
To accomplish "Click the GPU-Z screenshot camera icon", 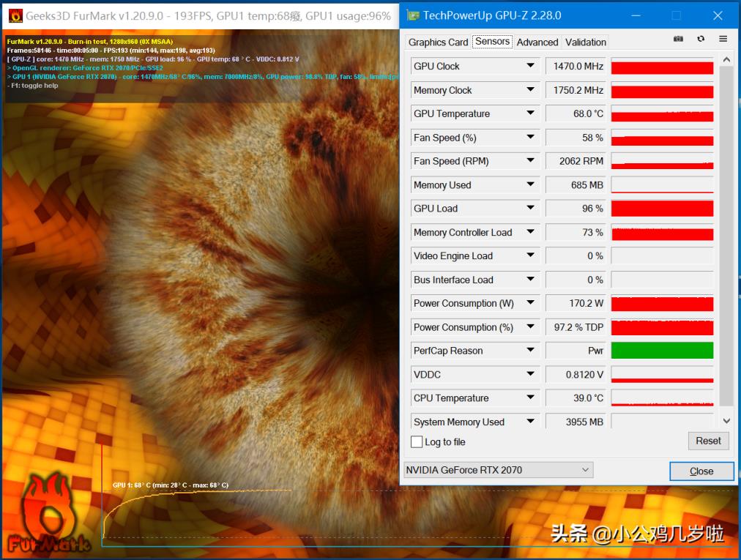I will click(678, 39).
